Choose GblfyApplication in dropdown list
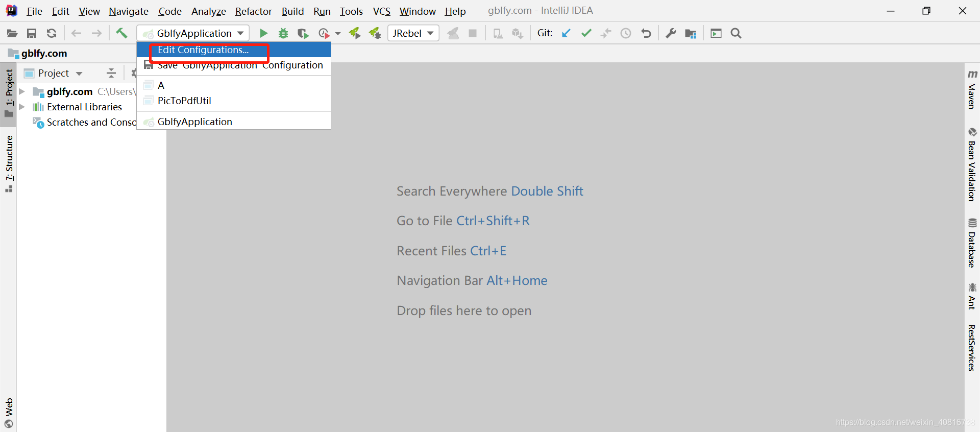The image size is (980, 432). pos(234,122)
